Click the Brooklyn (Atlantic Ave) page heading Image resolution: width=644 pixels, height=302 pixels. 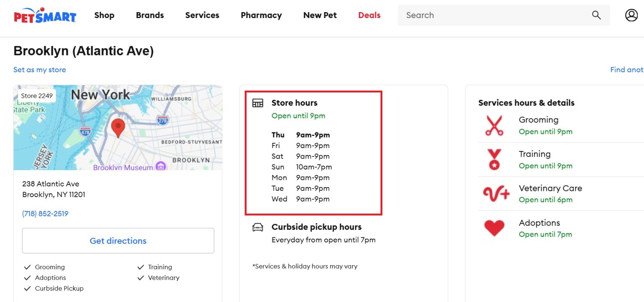point(83,51)
